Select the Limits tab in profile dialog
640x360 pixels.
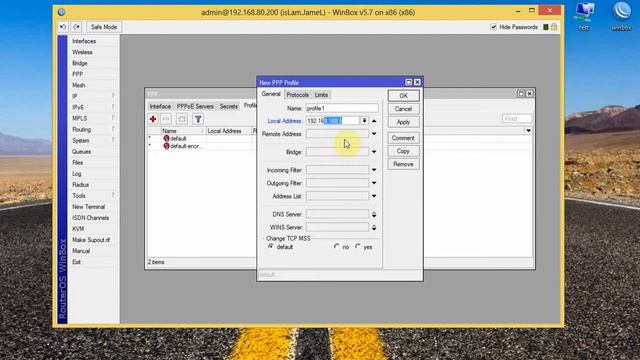point(321,95)
